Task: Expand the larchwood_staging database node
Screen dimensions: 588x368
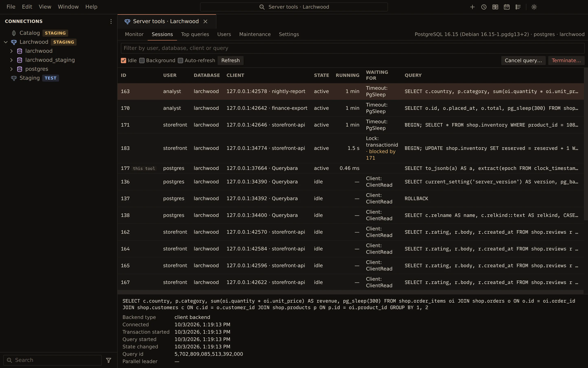Action: pos(11,60)
